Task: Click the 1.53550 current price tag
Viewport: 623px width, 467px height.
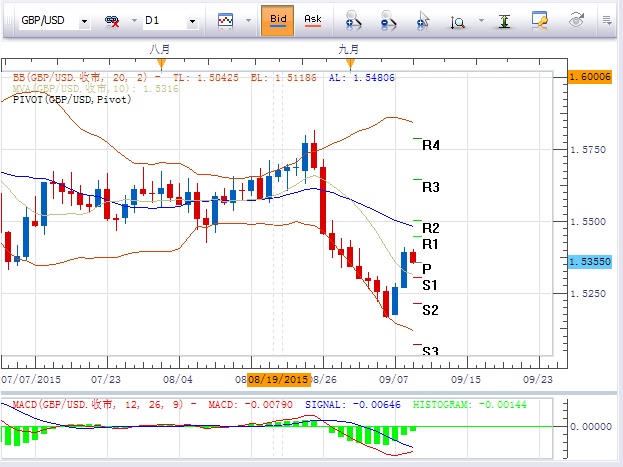Action: [x=590, y=262]
